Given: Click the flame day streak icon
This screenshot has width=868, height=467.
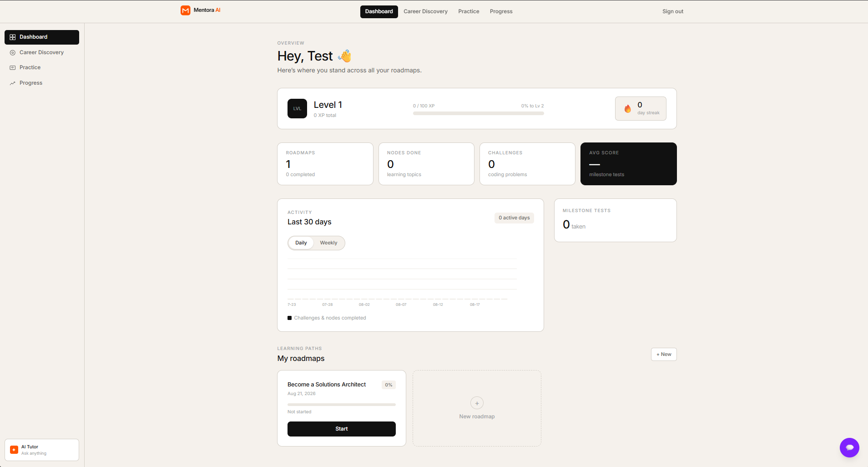Looking at the screenshot, I should point(628,109).
